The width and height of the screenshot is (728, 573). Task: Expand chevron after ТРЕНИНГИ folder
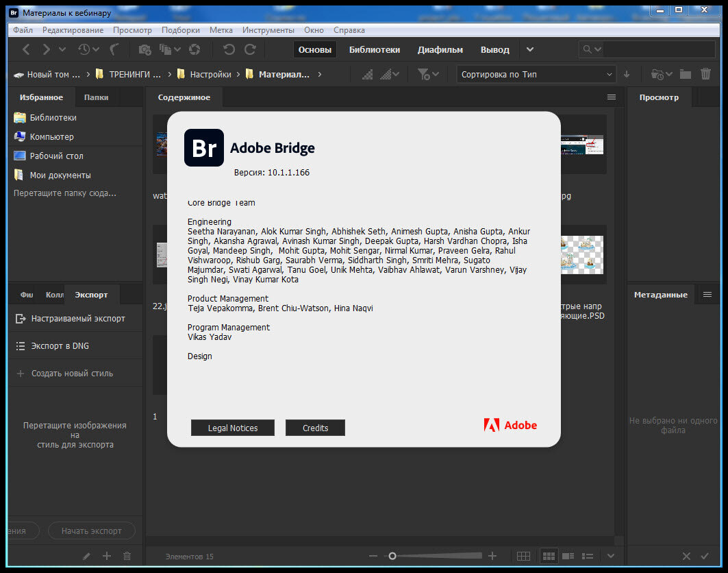pos(169,74)
